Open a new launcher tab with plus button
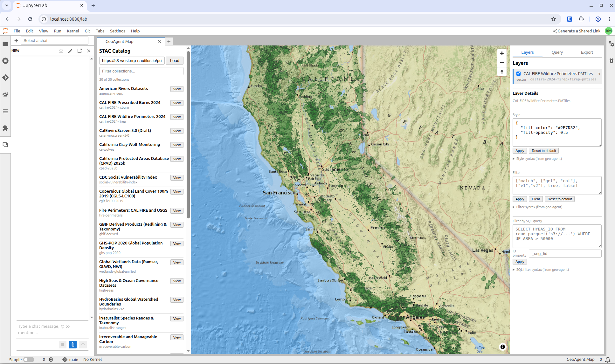The height and width of the screenshot is (364, 615). point(169,41)
